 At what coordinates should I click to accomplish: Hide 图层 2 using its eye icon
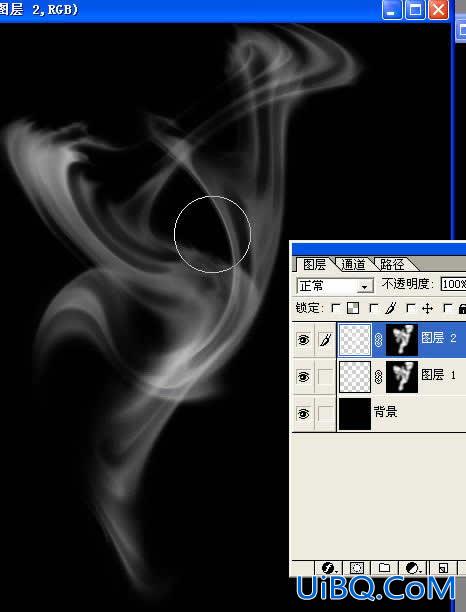coord(303,340)
